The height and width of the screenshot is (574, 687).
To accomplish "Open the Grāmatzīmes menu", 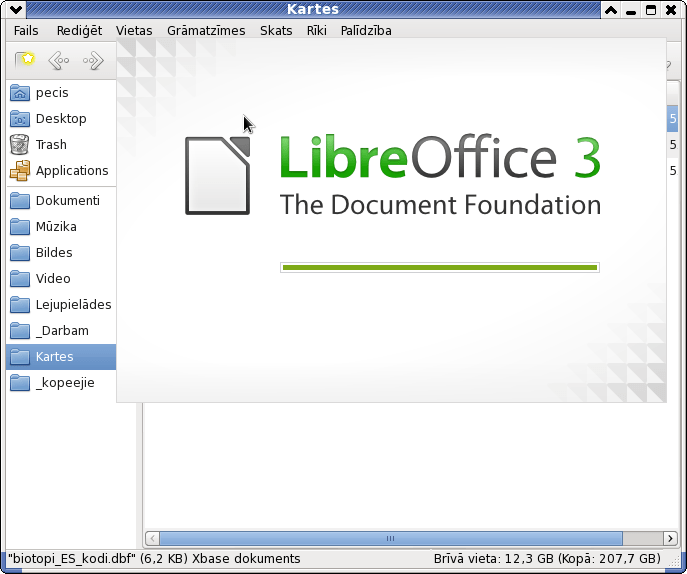I will [206, 31].
